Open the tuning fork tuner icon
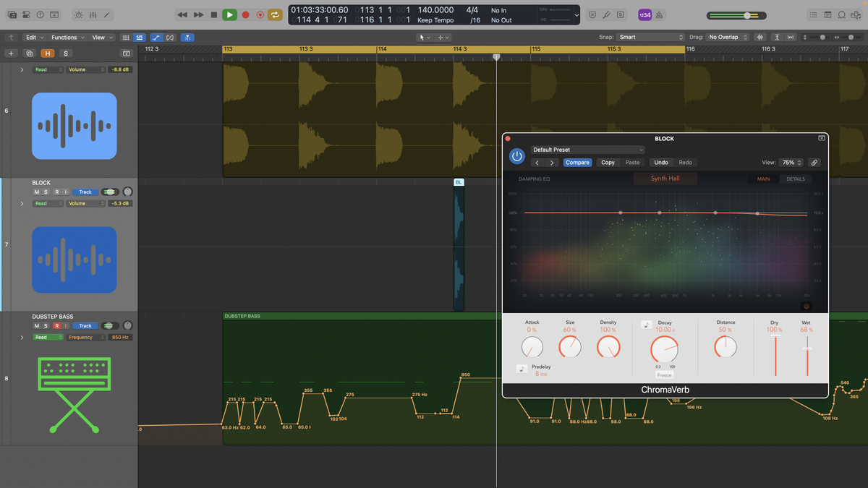The image size is (868, 488). pos(606,14)
